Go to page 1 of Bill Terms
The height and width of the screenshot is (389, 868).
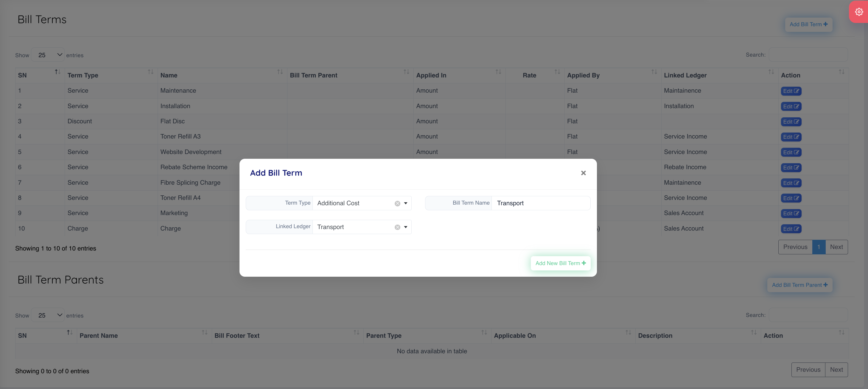pos(819,247)
